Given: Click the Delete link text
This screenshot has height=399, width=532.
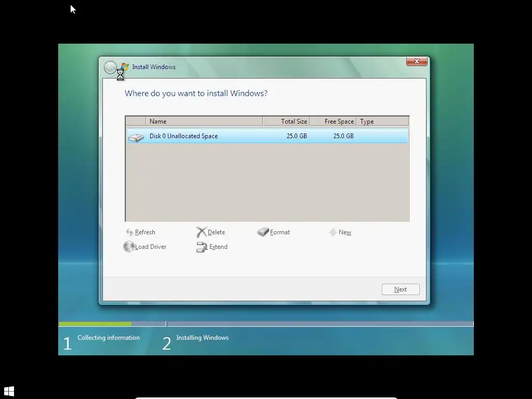Looking at the screenshot, I should [216, 232].
